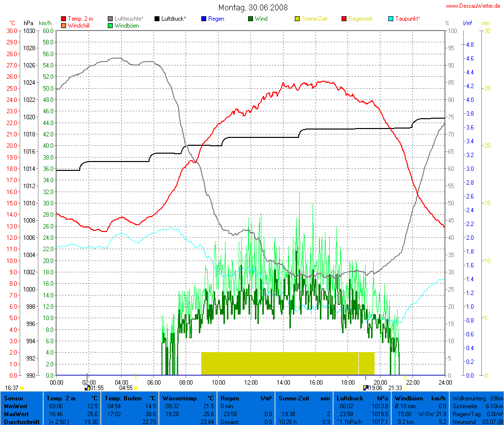The height and width of the screenshot is (425, 504).
Task: Click the black Luftdruck legend square
Action: coord(157,19)
